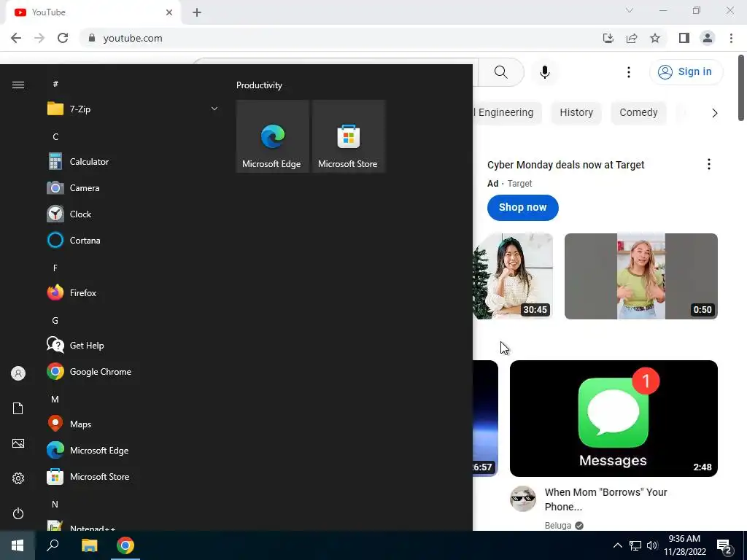This screenshot has height=560, width=747.
Task: Select the Engineering category chip
Action: [506, 112]
